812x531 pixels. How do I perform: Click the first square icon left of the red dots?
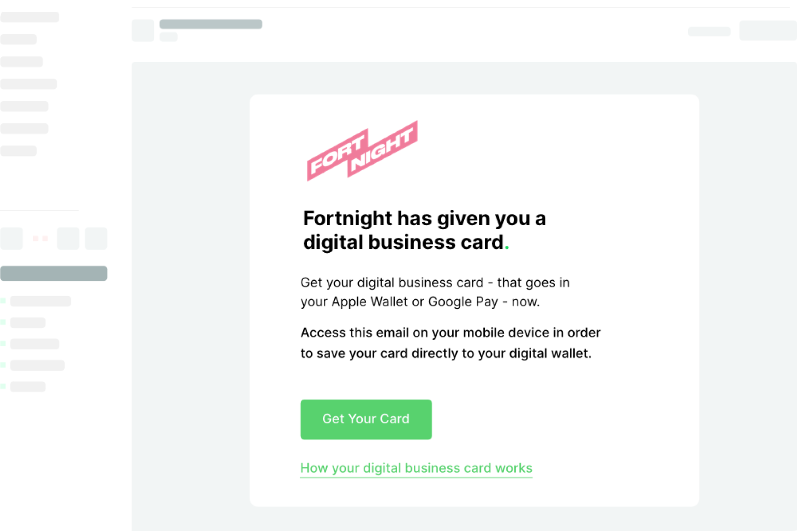pyautogui.click(x=11, y=238)
